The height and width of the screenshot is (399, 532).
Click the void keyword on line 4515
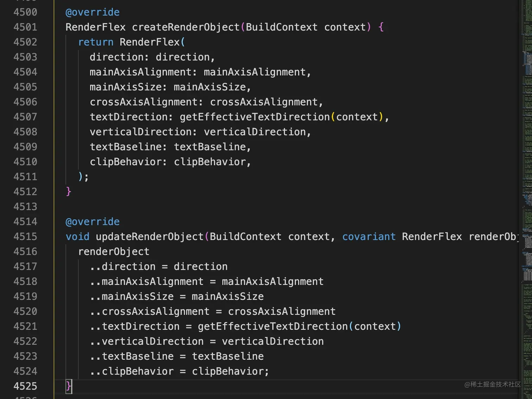tap(77, 236)
